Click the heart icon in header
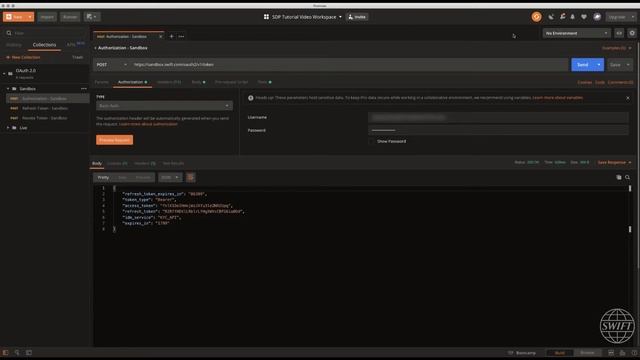 pyautogui.click(x=584, y=17)
